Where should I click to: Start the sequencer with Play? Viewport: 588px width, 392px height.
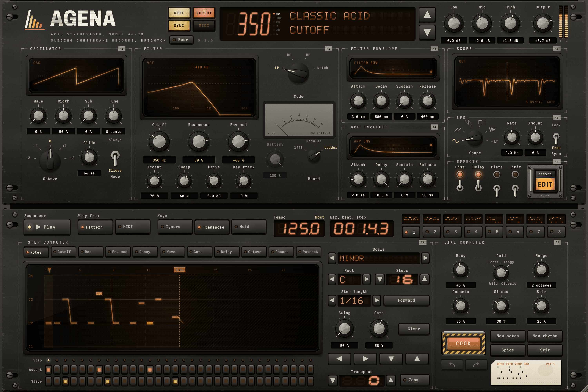pyautogui.click(x=47, y=227)
